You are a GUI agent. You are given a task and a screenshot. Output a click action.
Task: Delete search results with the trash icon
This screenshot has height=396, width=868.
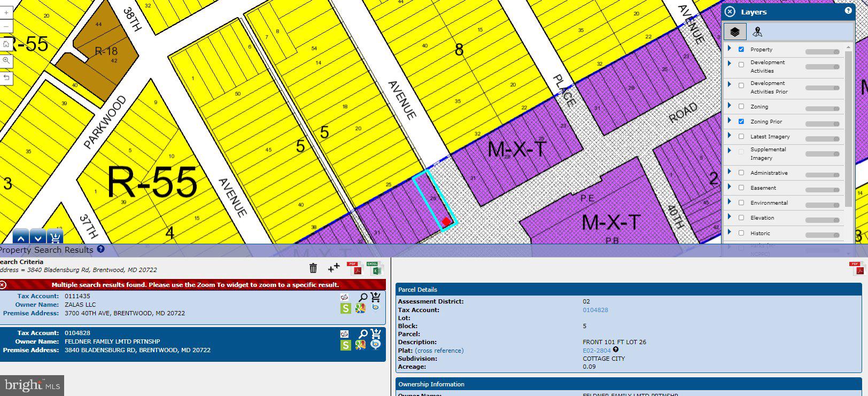[313, 268]
